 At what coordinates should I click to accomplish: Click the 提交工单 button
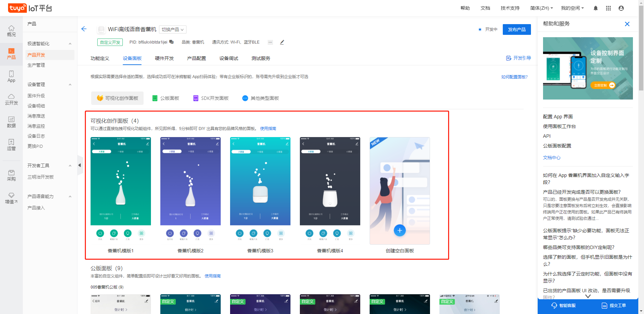(614, 305)
